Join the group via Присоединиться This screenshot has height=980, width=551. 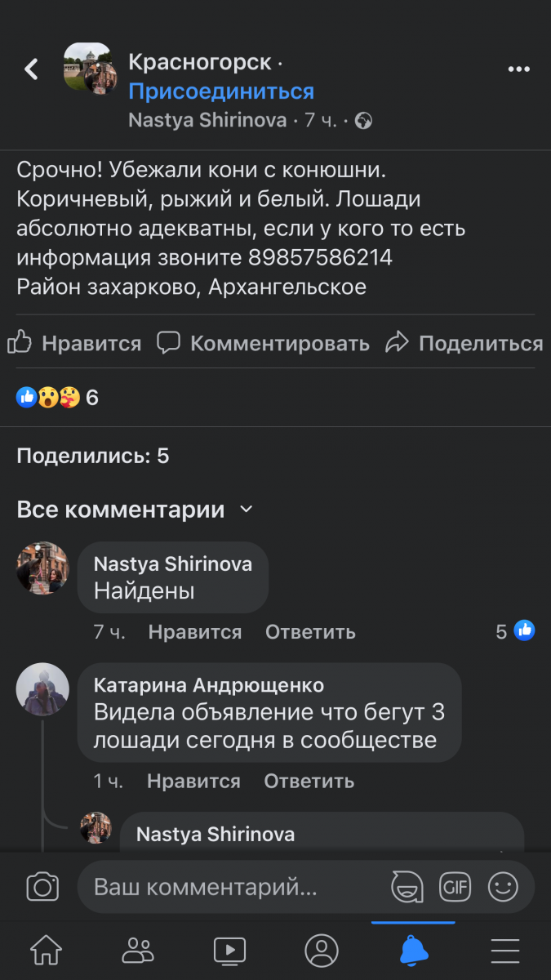(x=221, y=91)
